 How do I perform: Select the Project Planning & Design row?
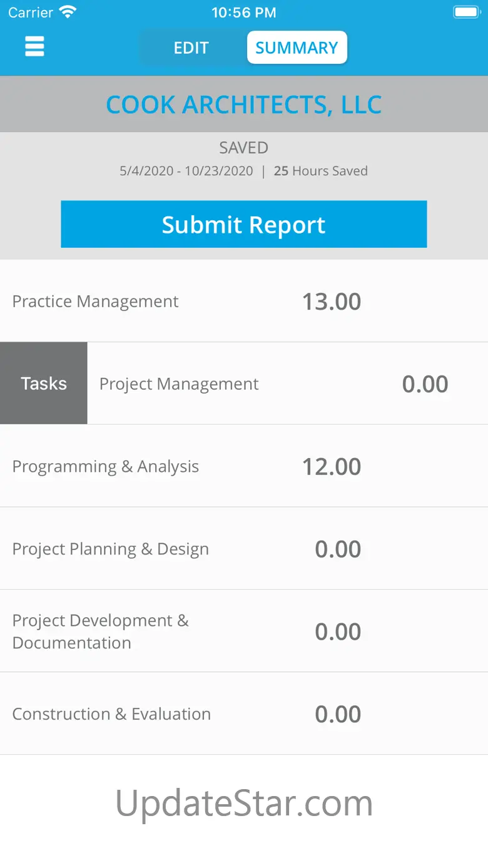(244, 549)
